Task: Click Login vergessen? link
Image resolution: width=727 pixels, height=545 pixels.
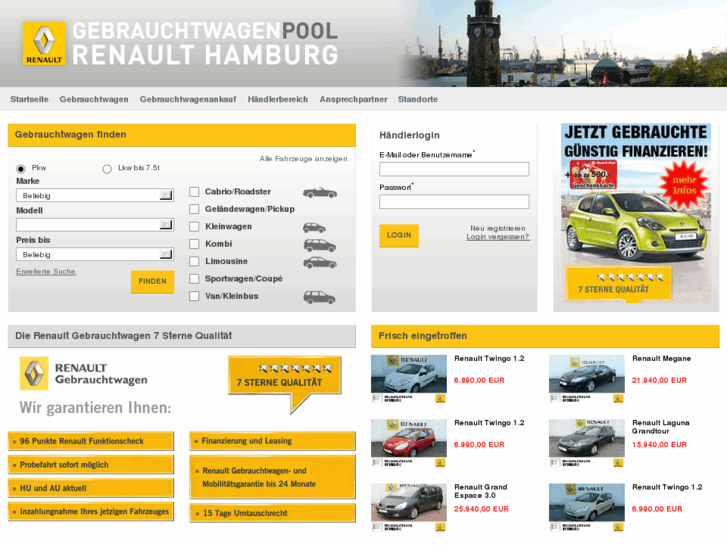Action: (x=497, y=237)
